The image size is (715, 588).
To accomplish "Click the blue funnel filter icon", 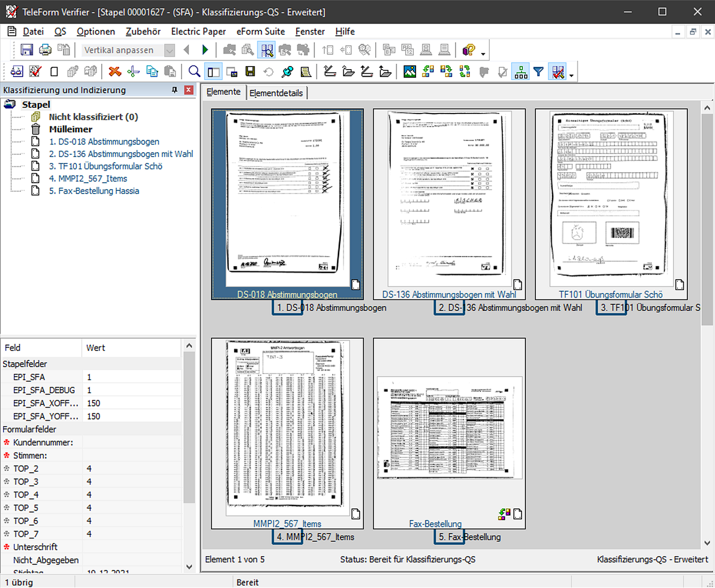I will pyautogui.click(x=538, y=71).
